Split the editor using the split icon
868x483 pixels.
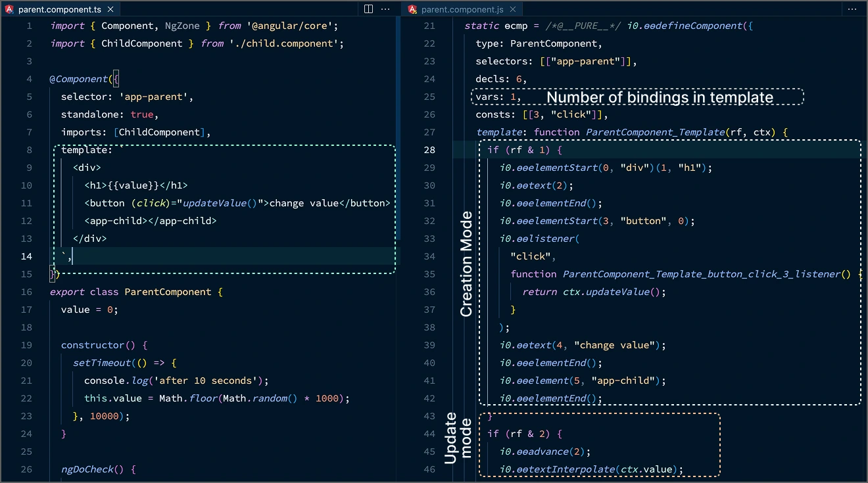coord(368,9)
